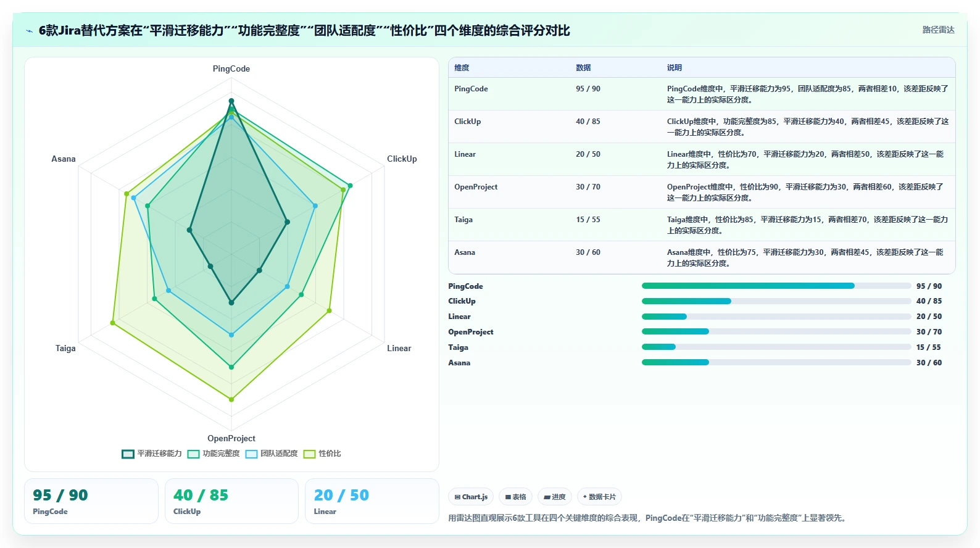Image resolution: width=980 pixels, height=548 pixels.
Task: Click the Taiga progress bar
Action: point(776,347)
